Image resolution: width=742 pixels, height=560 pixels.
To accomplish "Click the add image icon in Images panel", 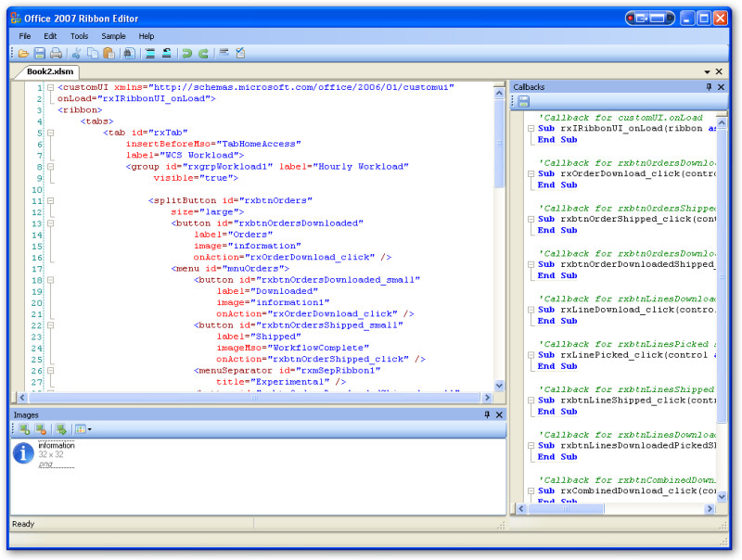I will tap(24, 429).
